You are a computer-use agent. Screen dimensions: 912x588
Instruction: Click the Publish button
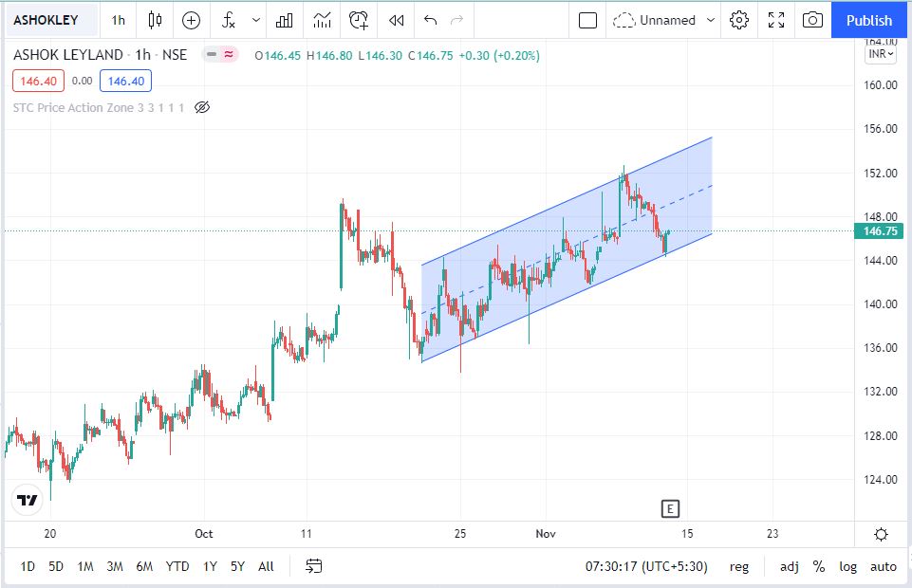pyautogui.click(x=869, y=20)
